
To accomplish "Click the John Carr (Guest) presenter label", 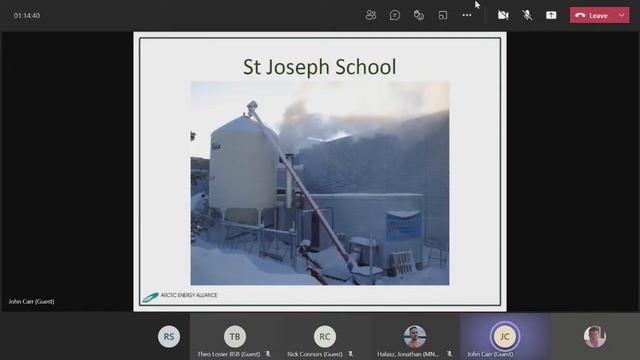I will click(x=31, y=301).
